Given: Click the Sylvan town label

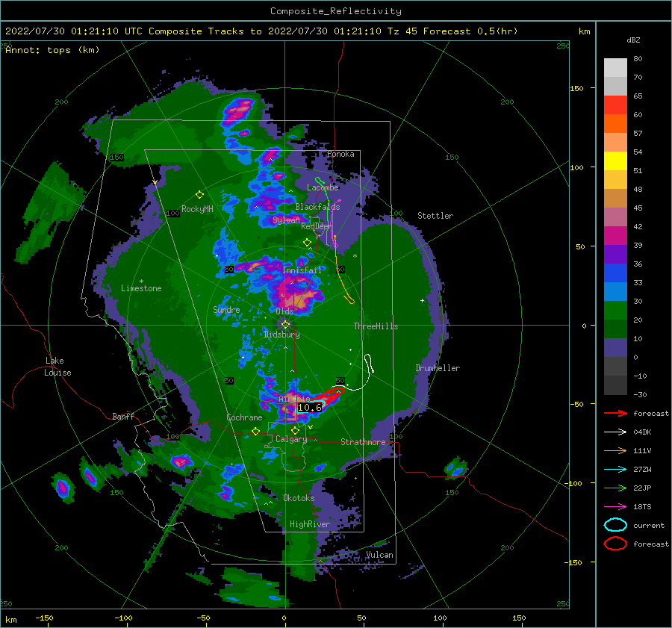Looking at the screenshot, I should (286, 220).
